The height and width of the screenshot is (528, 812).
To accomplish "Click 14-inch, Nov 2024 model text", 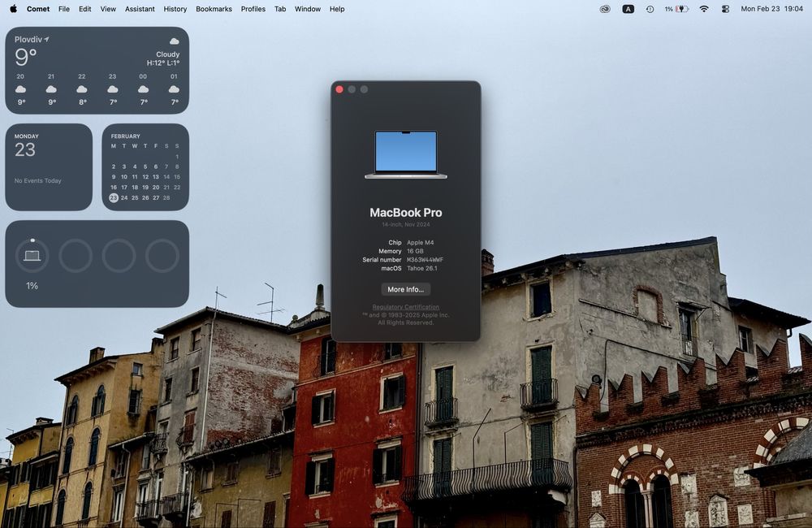I will 405,224.
